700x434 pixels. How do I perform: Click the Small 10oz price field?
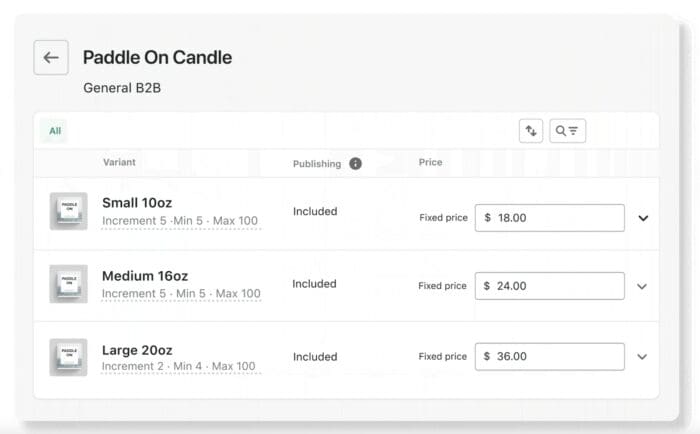coord(549,218)
